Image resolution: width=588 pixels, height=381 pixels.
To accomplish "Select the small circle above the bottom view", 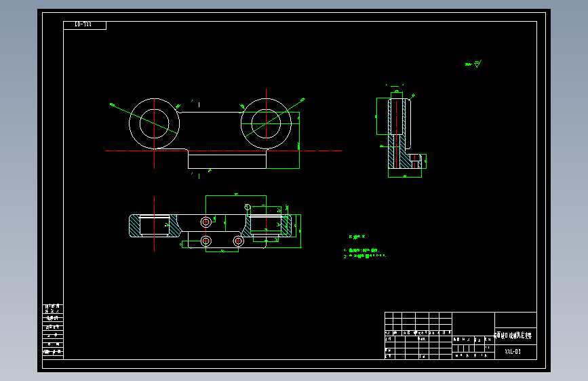I will coord(247,207).
